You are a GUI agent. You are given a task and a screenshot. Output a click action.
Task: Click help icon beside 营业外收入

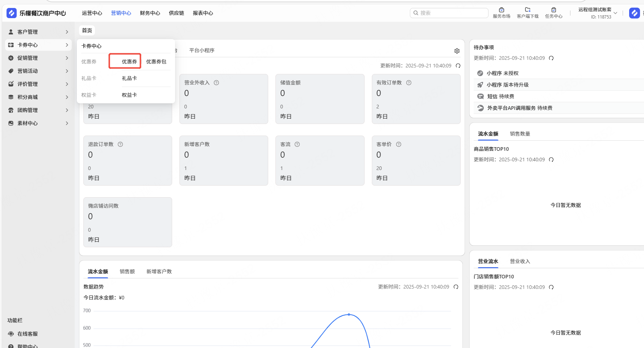coord(216,83)
